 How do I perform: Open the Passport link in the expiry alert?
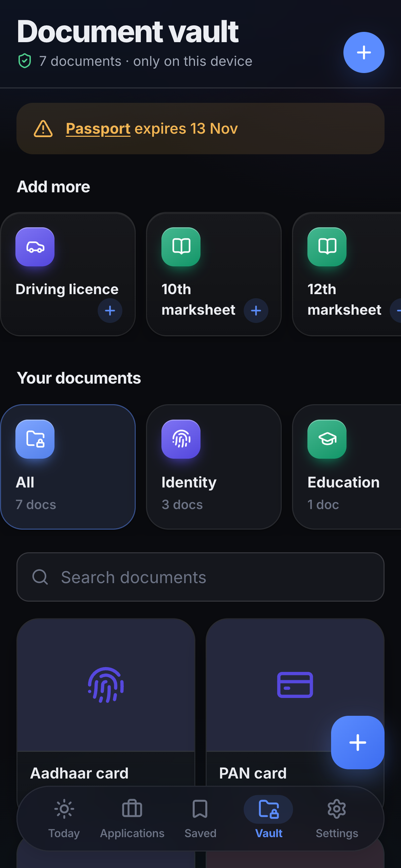click(x=98, y=129)
